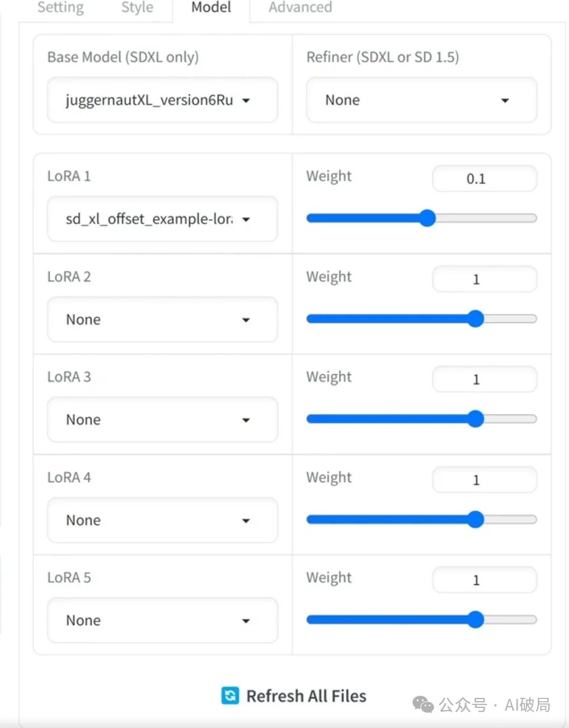Viewport: 569px width, 728px height.
Task: Click the Refresh All Files button
Action: (306, 696)
